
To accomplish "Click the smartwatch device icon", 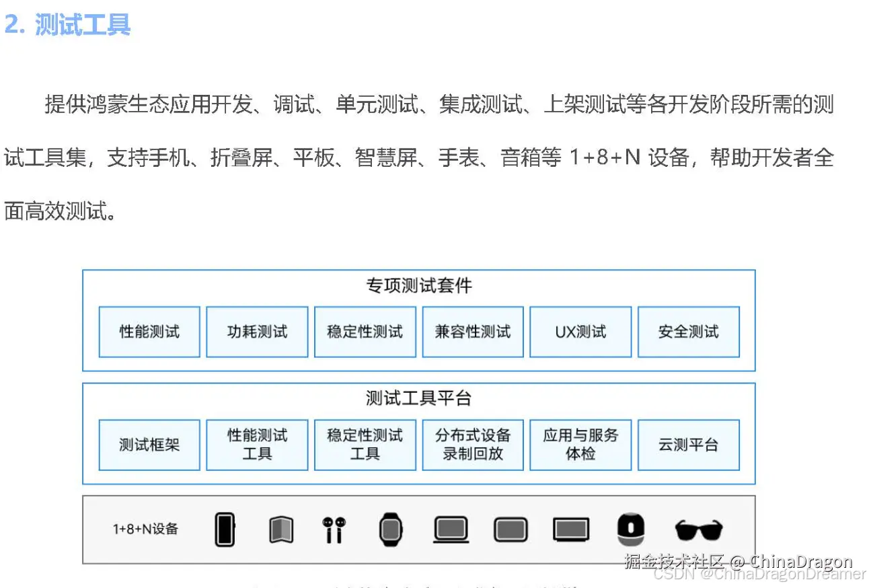I will pyautogui.click(x=390, y=529).
